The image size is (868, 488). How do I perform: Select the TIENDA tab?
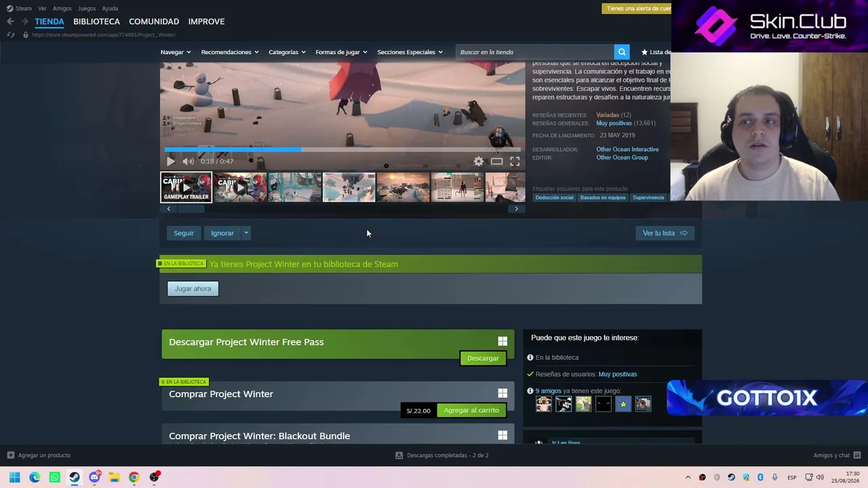click(x=50, y=22)
